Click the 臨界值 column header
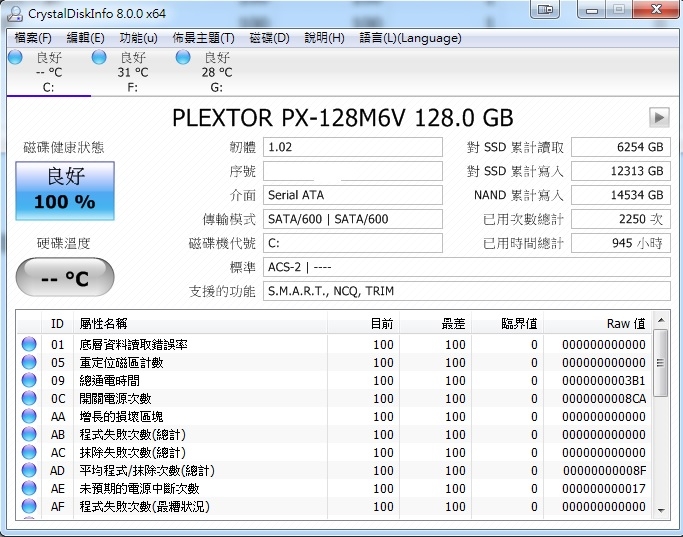Viewport: 683px width, 537px height. point(507,324)
